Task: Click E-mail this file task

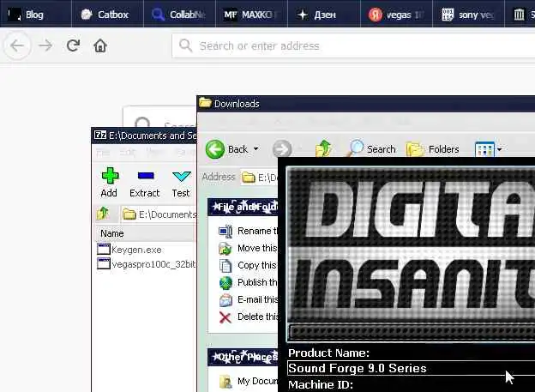Action: [249, 299]
